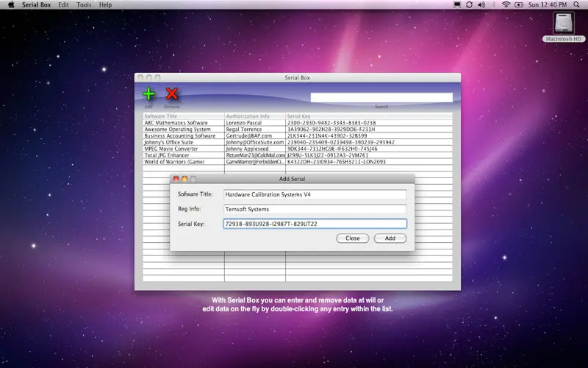Viewport: 588px width, 368px height.
Task: Click the Software Title column header
Action: pos(183,116)
